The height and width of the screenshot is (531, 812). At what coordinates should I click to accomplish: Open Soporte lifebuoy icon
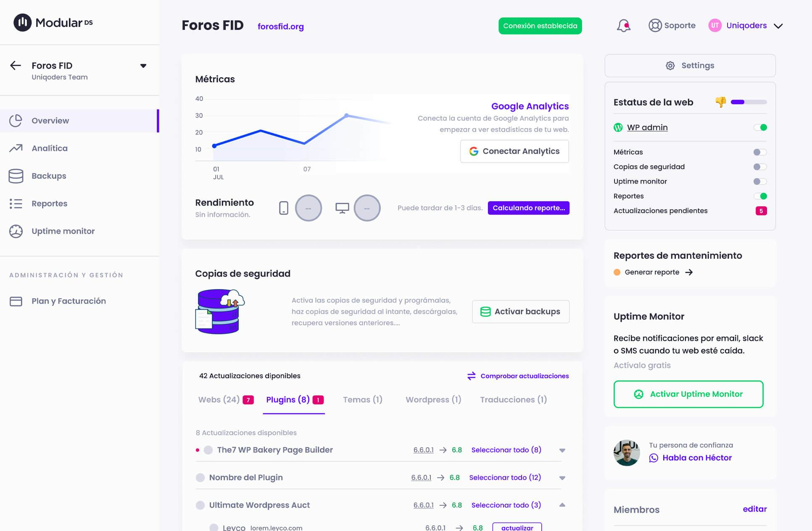[655, 26]
